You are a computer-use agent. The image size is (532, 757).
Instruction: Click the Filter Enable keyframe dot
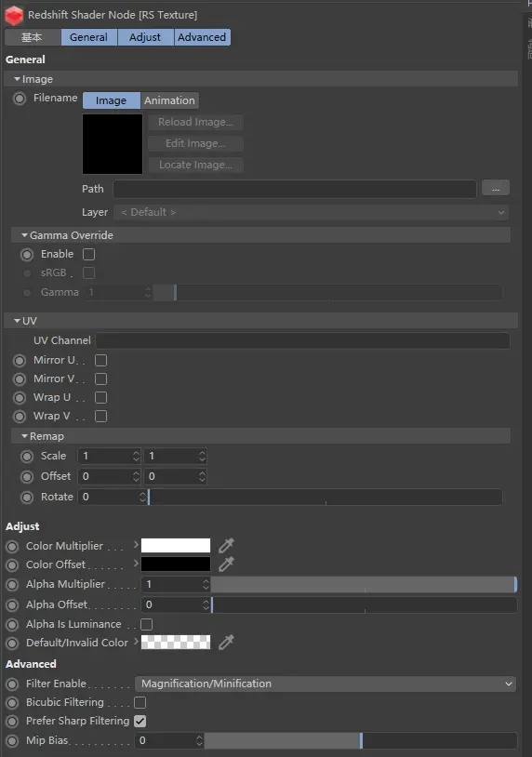point(12,684)
